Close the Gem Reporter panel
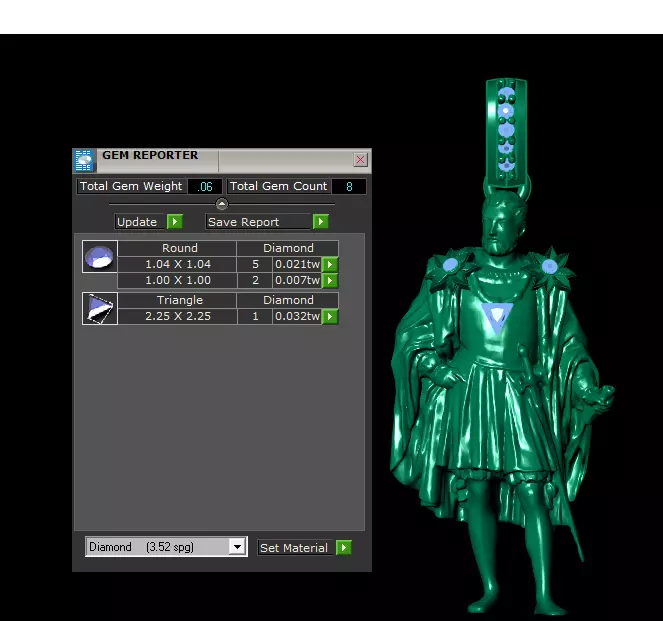 (360, 160)
